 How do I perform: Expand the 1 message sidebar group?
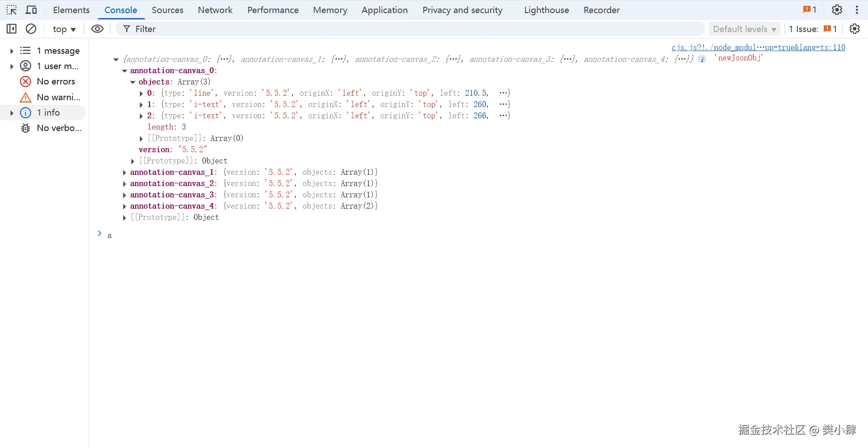(12, 51)
